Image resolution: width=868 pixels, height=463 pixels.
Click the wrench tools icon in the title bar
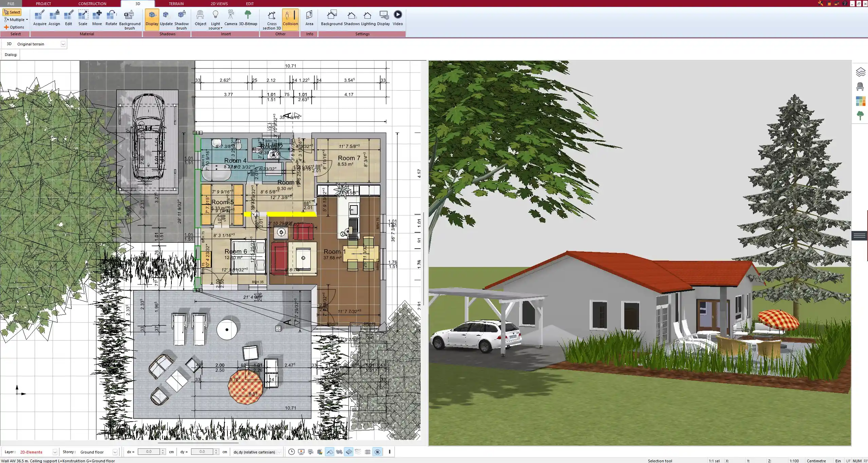pos(820,3)
